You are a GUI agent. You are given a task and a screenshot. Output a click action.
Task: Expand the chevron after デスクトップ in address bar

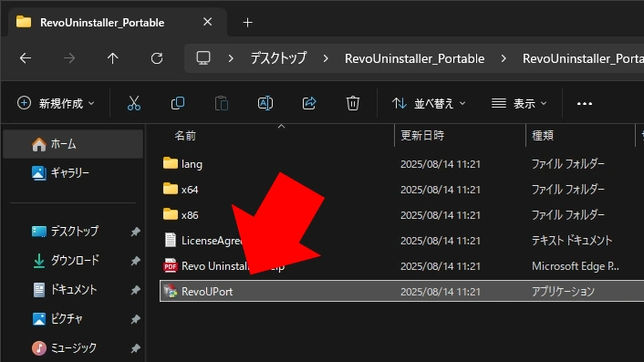326,58
